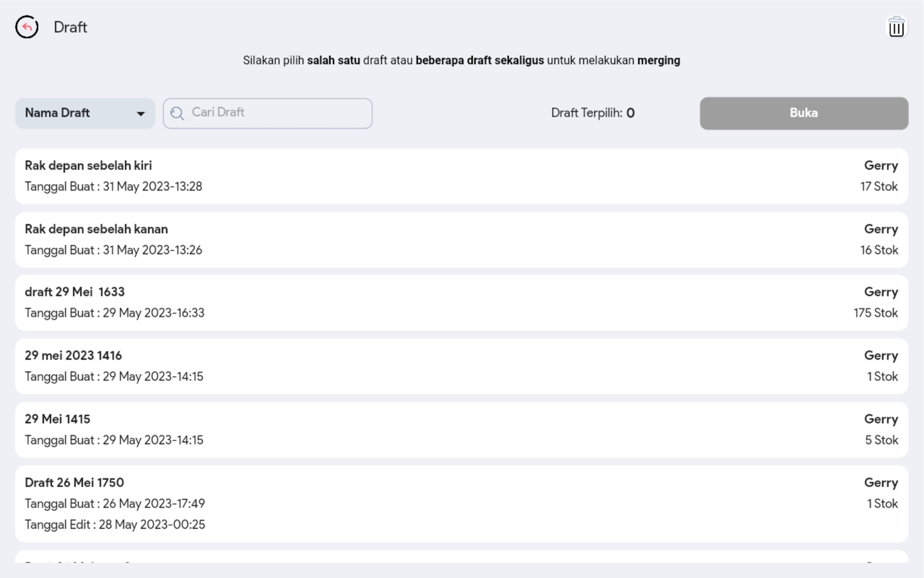924x578 pixels.
Task: Click the Draft page title
Action: point(71,27)
